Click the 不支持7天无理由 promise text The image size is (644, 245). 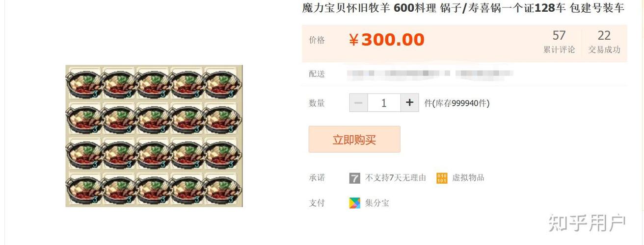396,178
